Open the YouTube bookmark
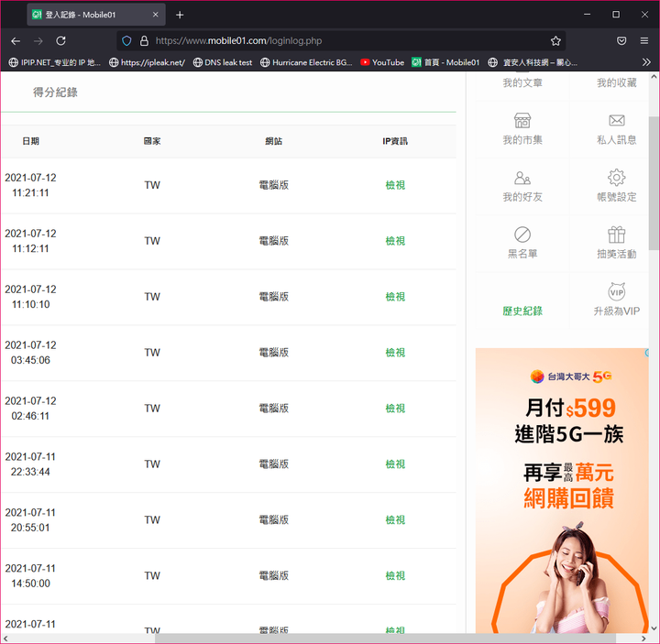660x644 pixels. click(382, 62)
